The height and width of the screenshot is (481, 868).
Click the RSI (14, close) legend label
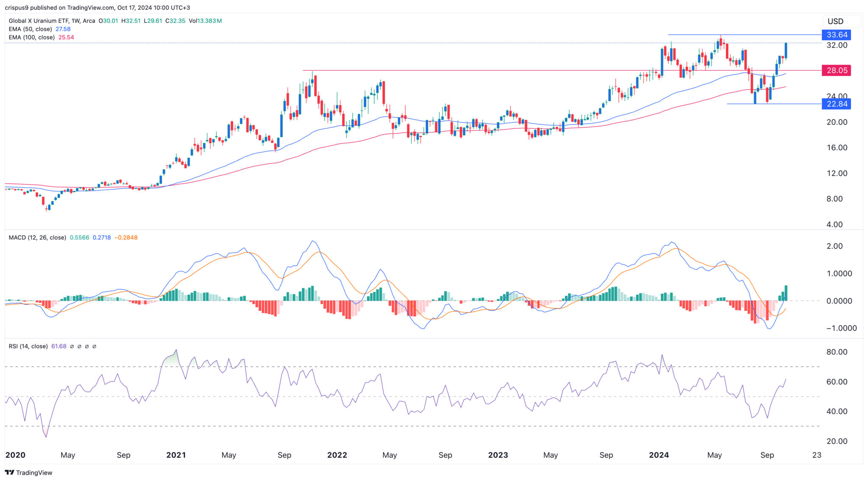click(x=28, y=346)
